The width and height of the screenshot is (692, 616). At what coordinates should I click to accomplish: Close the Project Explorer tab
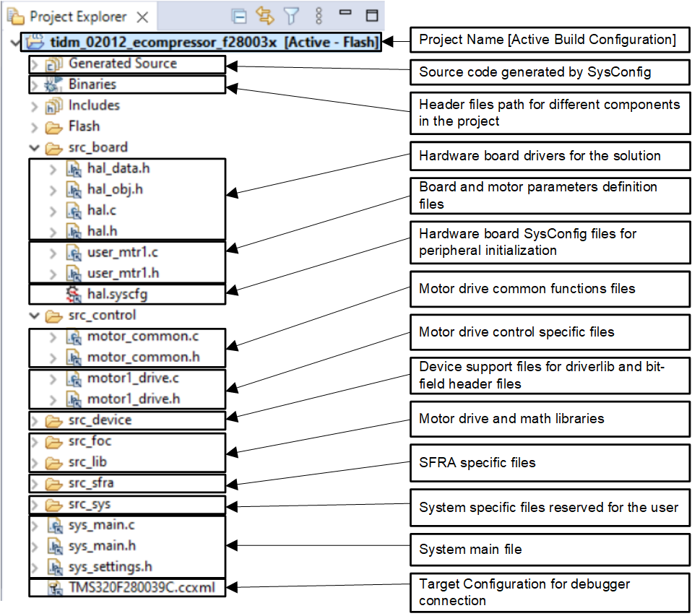point(142,14)
